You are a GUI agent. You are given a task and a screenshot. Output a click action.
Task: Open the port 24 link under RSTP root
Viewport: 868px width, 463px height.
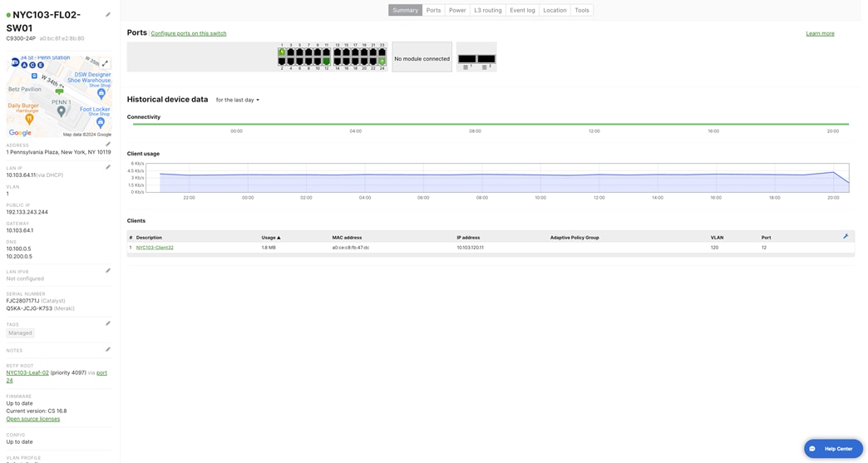[x=102, y=373]
